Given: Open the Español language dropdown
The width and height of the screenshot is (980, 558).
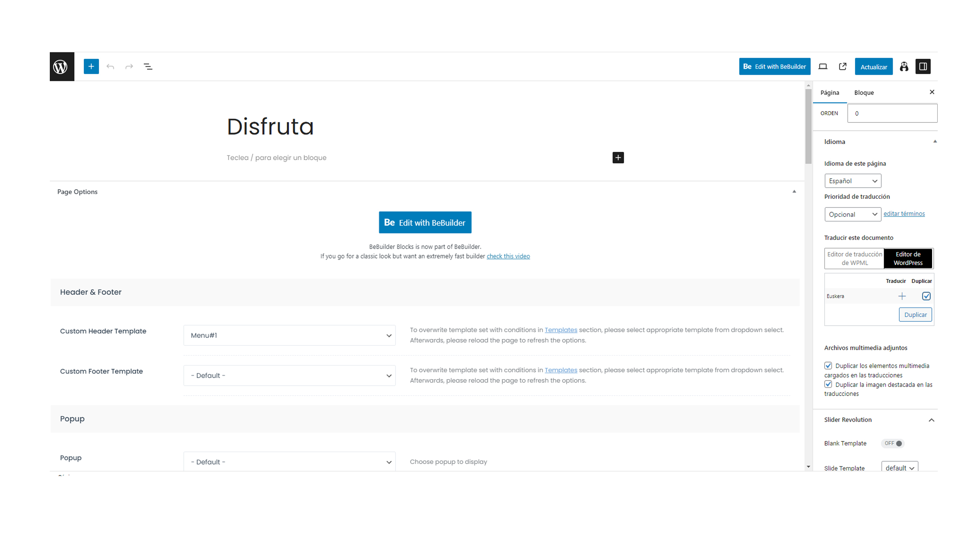Looking at the screenshot, I should [853, 181].
